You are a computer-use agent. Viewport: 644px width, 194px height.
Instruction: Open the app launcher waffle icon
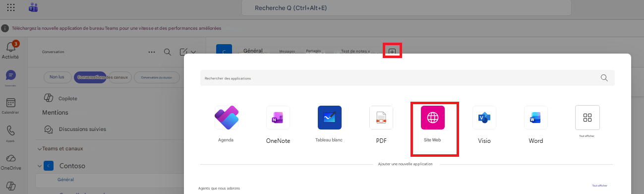tap(11, 8)
